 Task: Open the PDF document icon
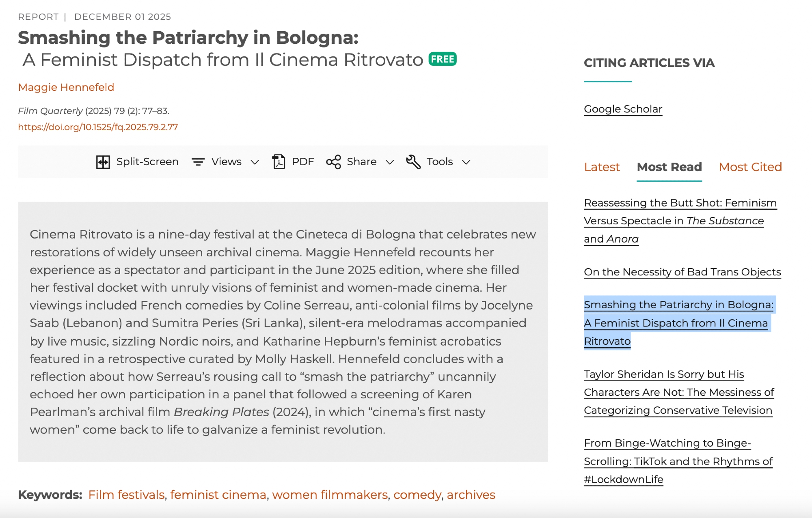279,162
